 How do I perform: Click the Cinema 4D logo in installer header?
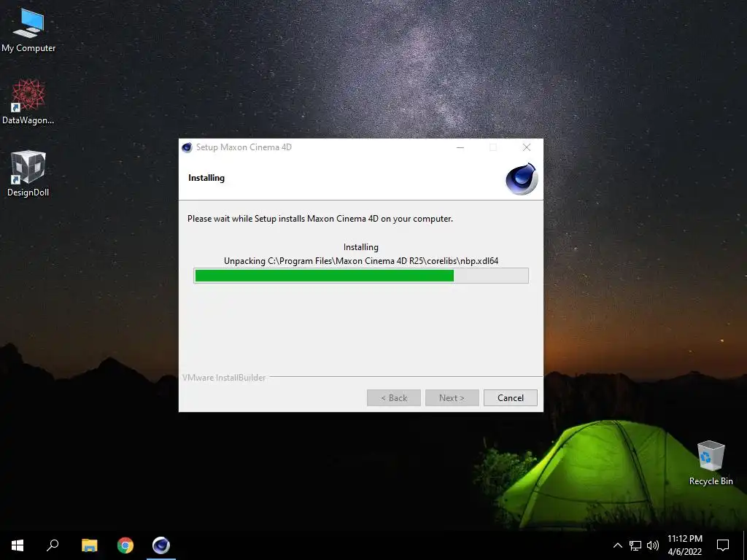point(521,179)
